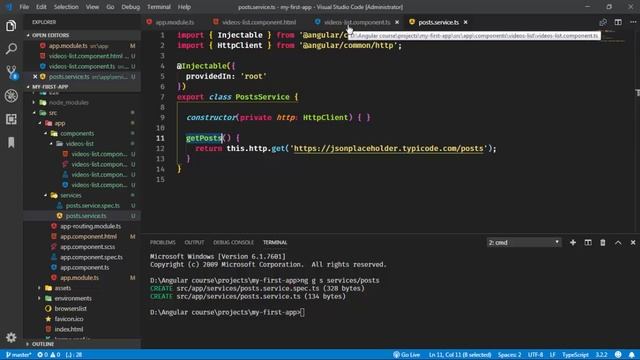This screenshot has width=640, height=360.
Task: Open the Bookmarks view in activity bar
Action: click(x=11, y=142)
